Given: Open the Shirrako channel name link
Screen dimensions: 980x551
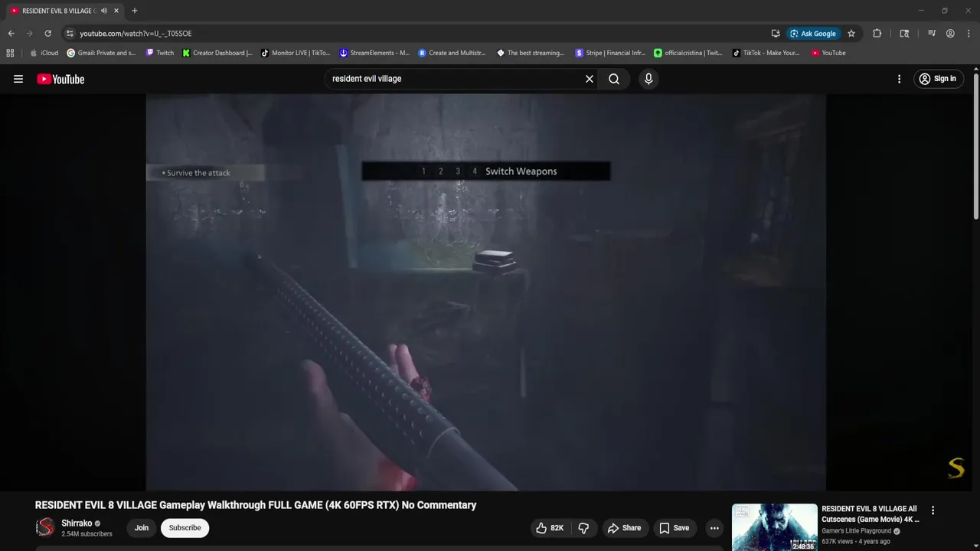Looking at the screenshot, I should 77,523.
